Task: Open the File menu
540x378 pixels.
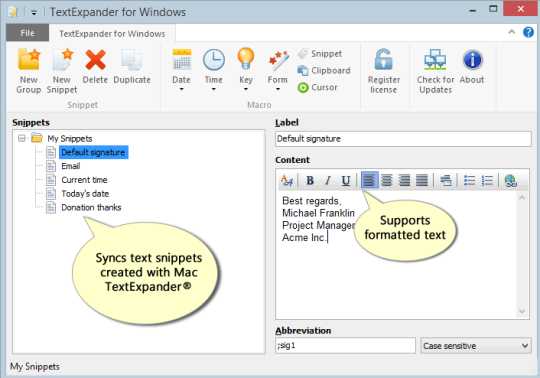Action: 28,33
